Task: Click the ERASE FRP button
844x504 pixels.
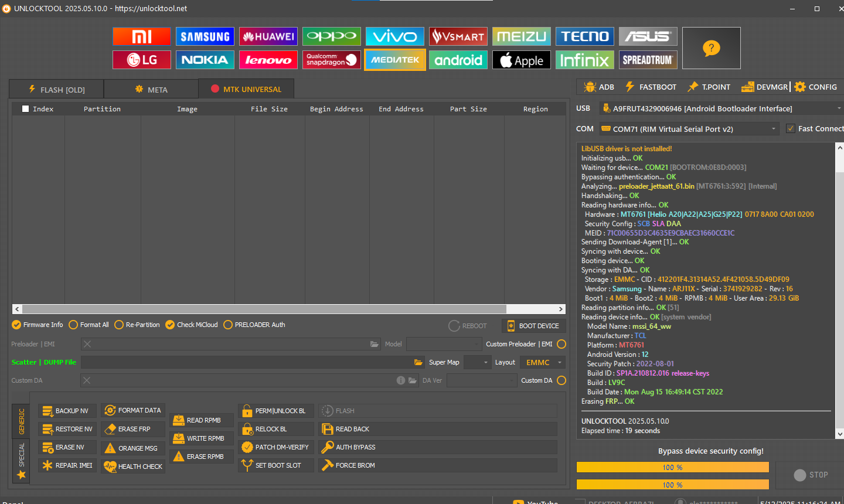Action: pyautogui.click(x=132, y=429)
